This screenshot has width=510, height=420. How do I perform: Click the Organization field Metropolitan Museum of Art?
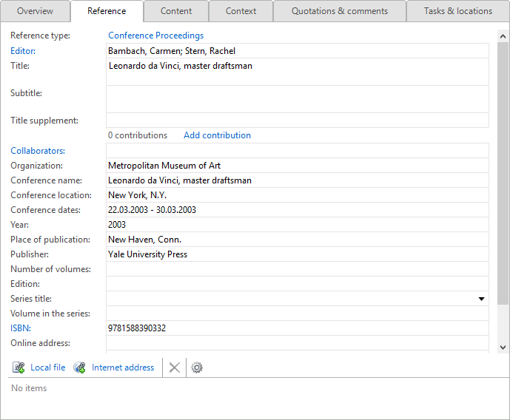click(298, 166)
